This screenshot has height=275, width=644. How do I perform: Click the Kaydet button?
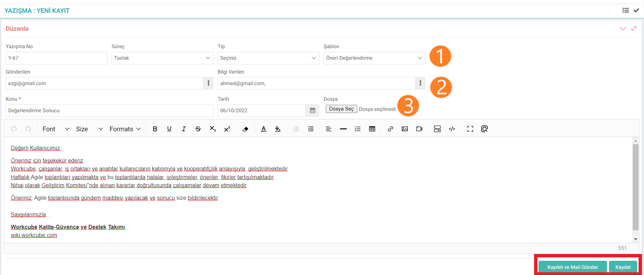[623, 267]
